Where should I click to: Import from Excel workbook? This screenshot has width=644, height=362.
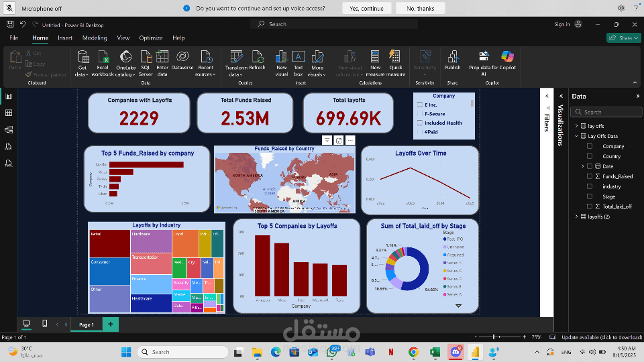(103, 63)
